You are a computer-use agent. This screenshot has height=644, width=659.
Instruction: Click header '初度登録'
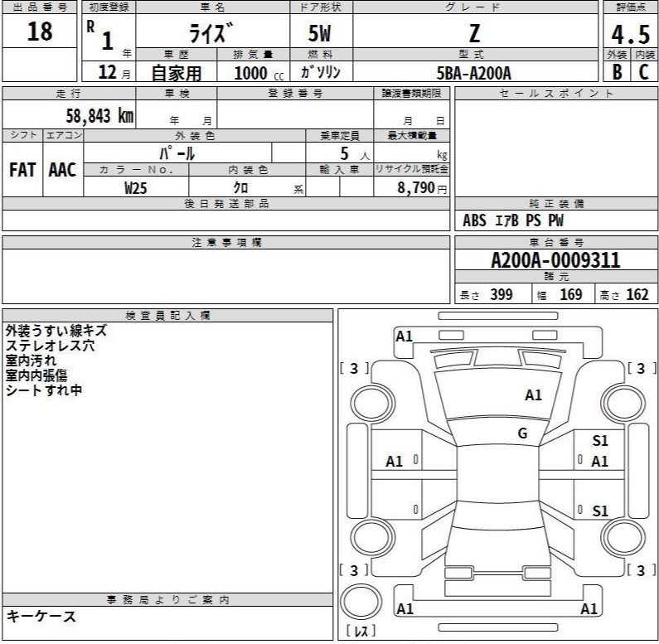tap(109, 7)
